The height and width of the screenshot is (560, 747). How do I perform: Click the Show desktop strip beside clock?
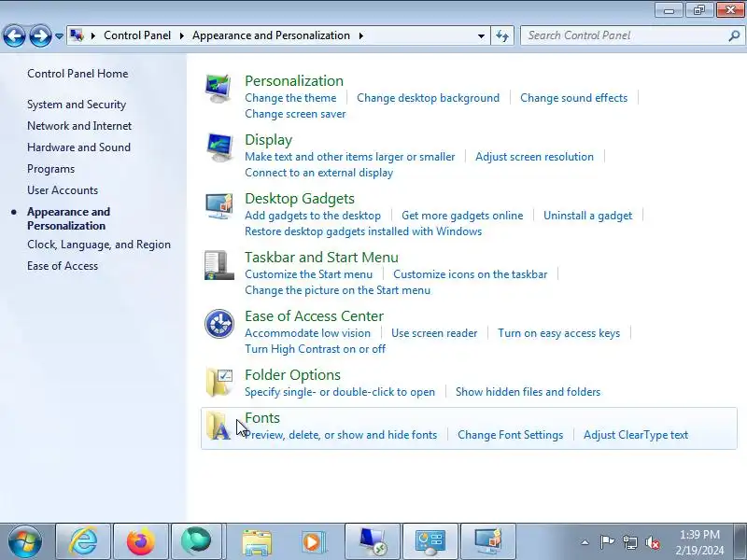coord(740,541)
